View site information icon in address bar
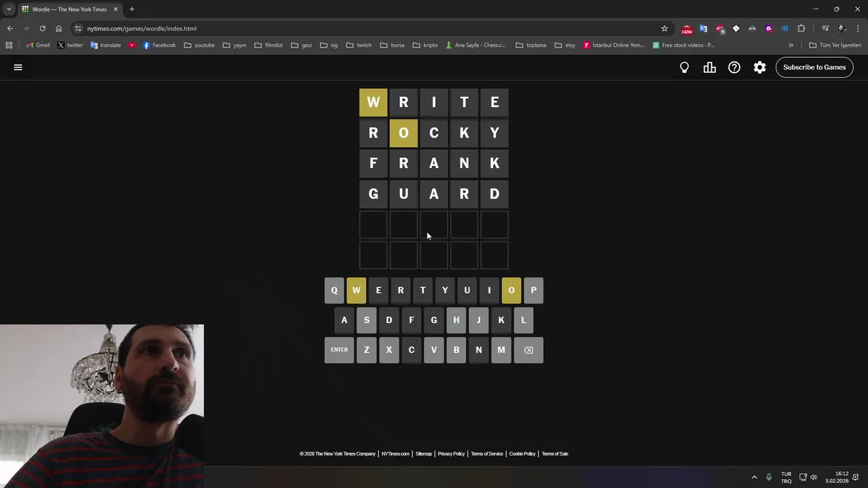This screenshot has height=488, width=868. pyautogui.click(x=78, y=28)
